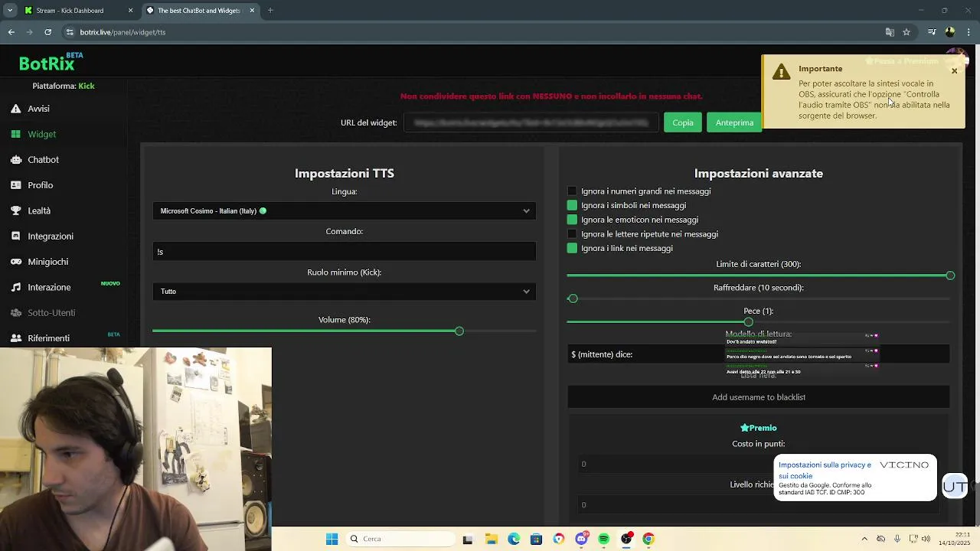This screenshot has height=551, width=980.
Task: Open Microsoft Edge from taskbar
Action: [514, 539]
